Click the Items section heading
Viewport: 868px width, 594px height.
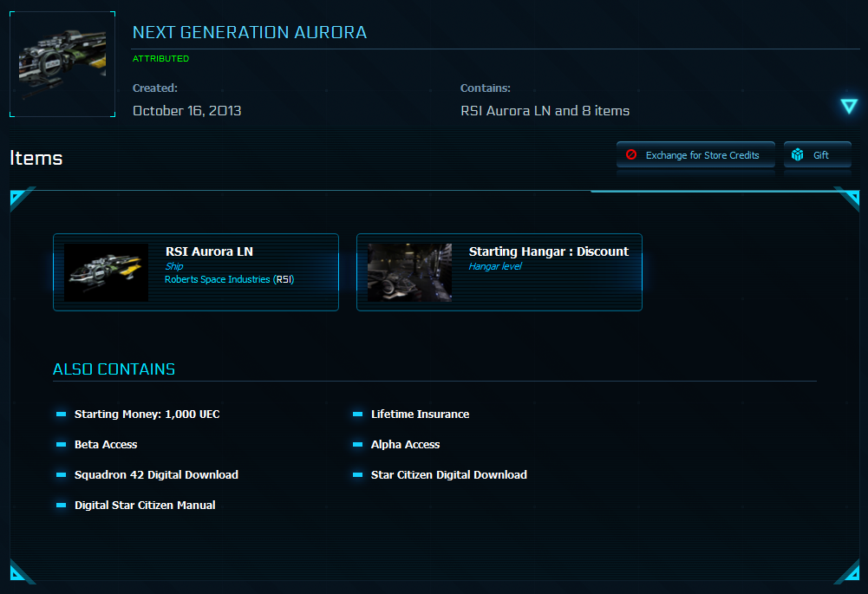tap(36, 159)
